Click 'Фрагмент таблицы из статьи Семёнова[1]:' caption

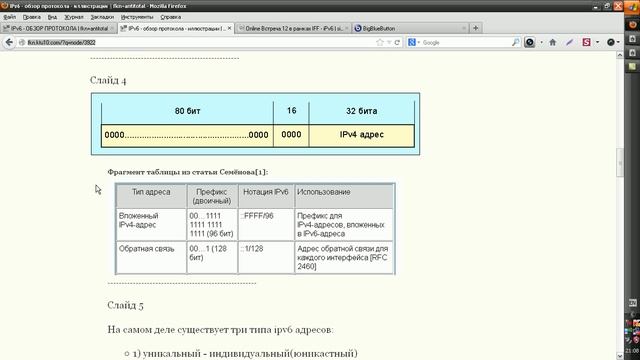pyautogui.click(x=188, y=172)
